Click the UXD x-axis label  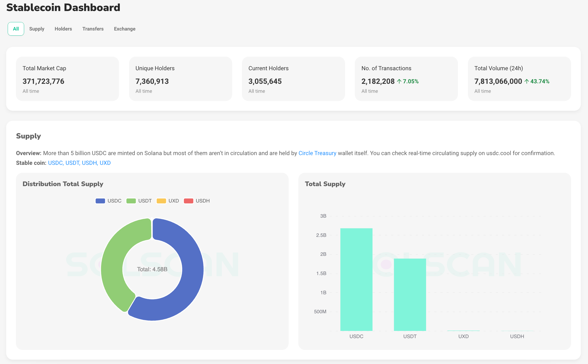[x=464, y=336]
